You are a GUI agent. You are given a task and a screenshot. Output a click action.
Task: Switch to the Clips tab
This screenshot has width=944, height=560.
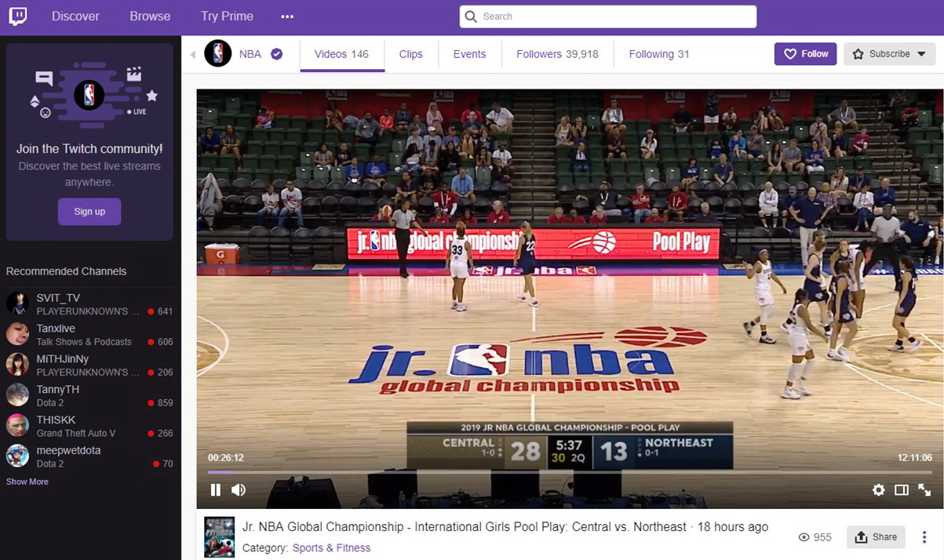pyautogui.click(x=410, y=54)
